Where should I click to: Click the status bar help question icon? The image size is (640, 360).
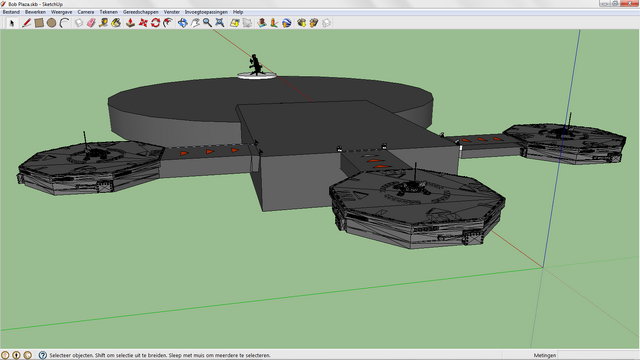(43, 355)
